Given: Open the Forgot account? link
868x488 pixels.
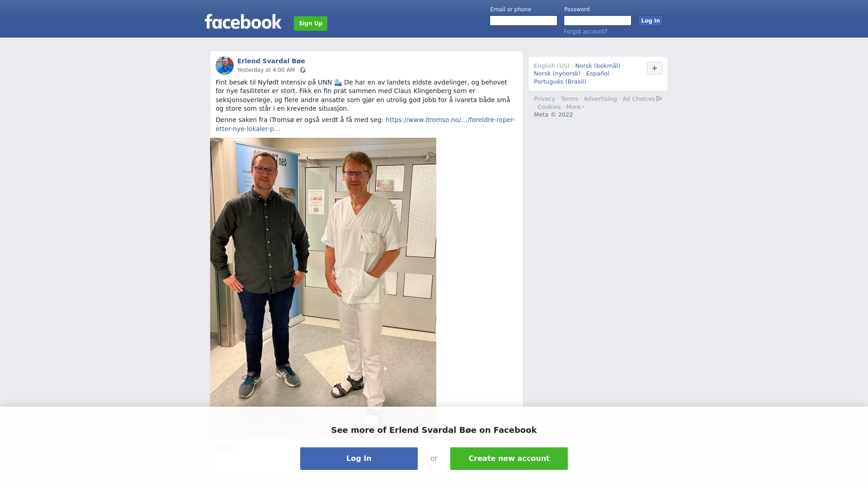Looking at the screenshot, I should (x=585, y=32).
